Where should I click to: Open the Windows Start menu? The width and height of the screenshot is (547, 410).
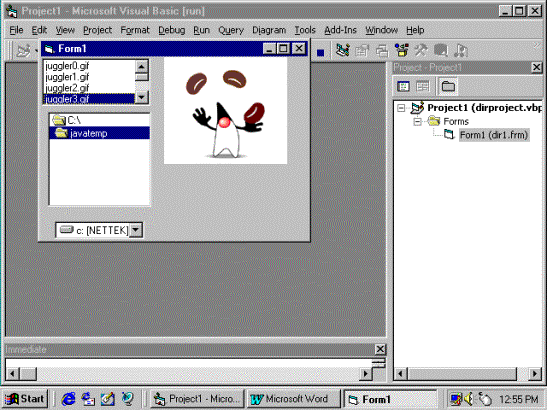(x=24, y=399)
